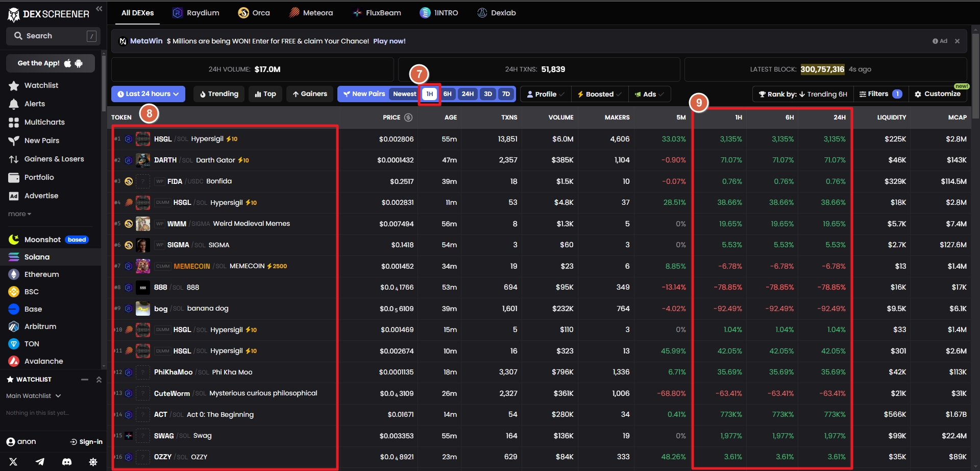Open the Watchlist star icon in sidebar
This screenshot has height=471, width=980.
coord(14,85)
